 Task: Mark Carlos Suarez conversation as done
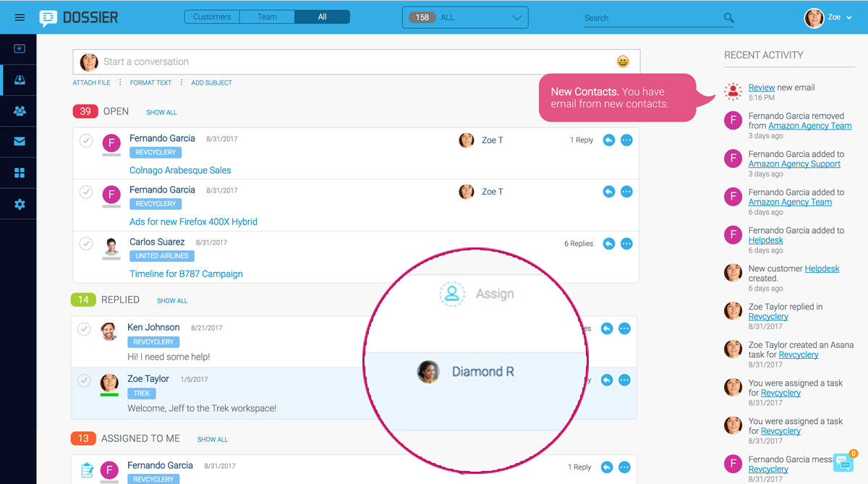(x=86, y=244)
